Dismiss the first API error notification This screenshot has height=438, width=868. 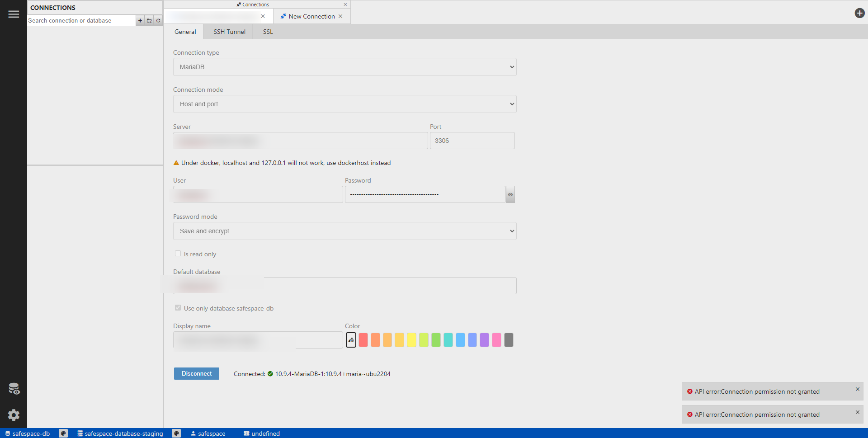[857, 389]
